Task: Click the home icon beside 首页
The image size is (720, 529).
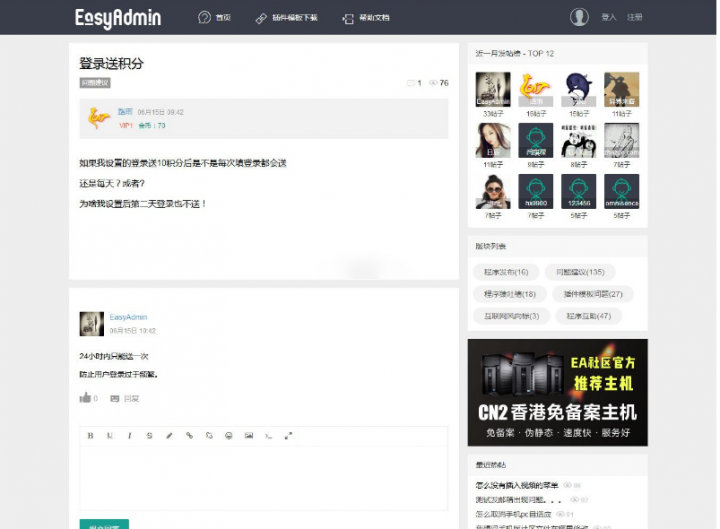Action: click(x=204, y=18)
